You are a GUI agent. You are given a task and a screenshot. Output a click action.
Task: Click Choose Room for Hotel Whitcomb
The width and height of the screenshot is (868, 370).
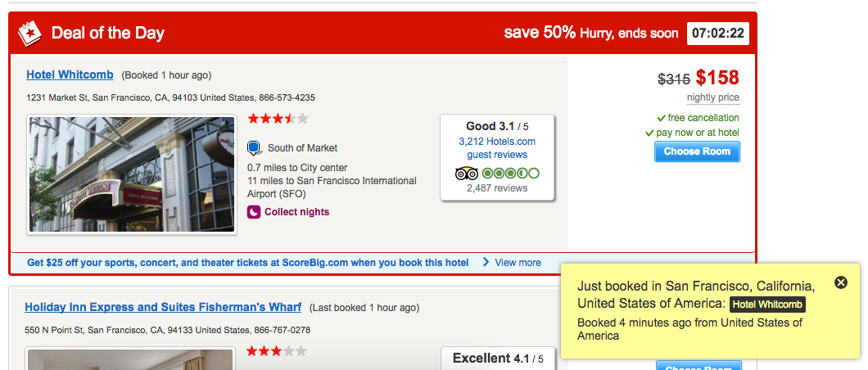697,151
